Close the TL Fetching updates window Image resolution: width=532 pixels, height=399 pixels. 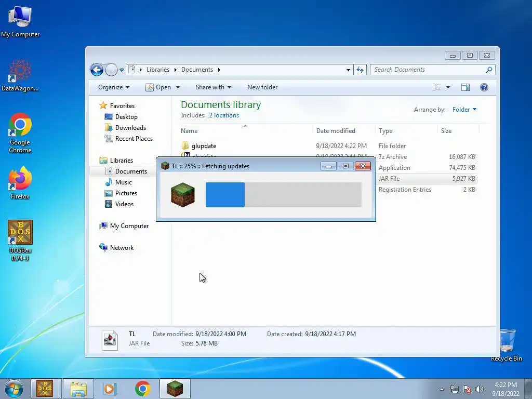tap(363, 166)
